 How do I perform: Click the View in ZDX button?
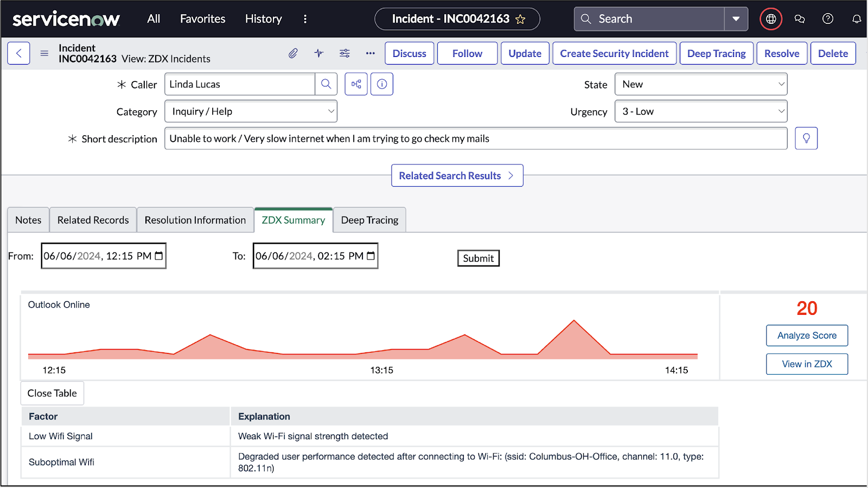[807, 364]
